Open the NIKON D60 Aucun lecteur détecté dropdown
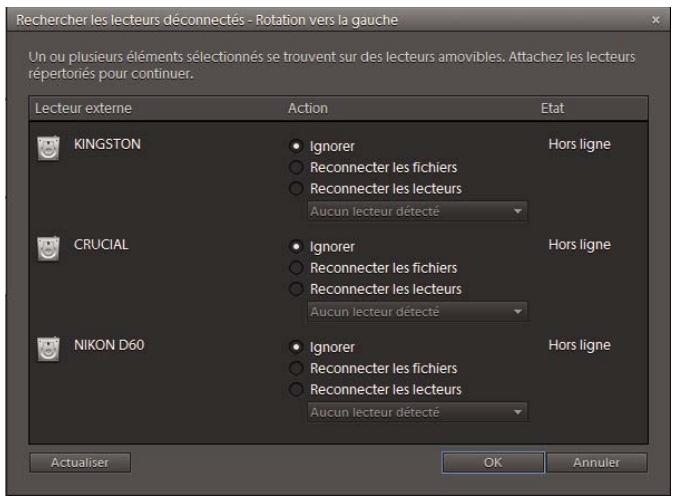678x498 pixels. coord(417,412)
